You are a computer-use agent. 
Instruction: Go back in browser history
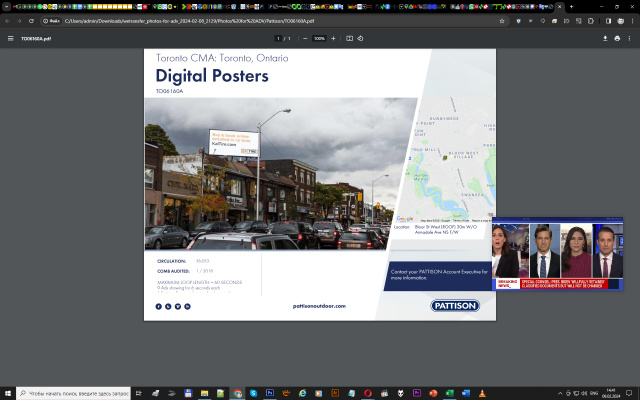8,20
